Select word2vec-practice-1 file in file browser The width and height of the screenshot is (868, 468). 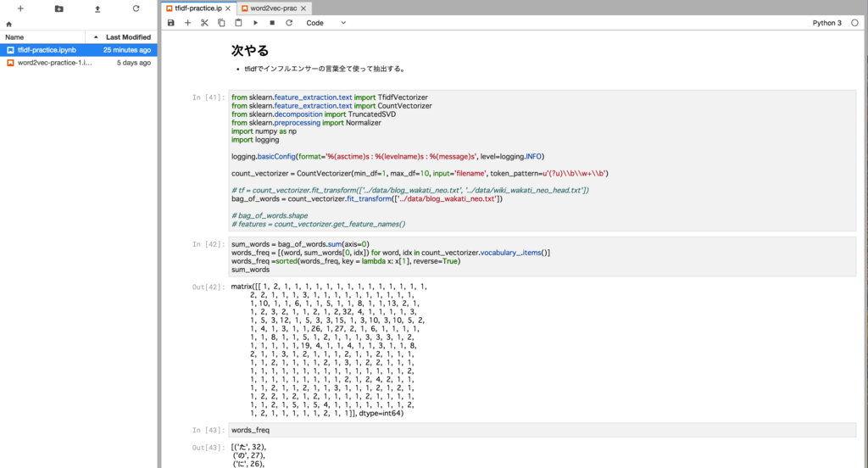pyautogui.click(x=79, y=63)
